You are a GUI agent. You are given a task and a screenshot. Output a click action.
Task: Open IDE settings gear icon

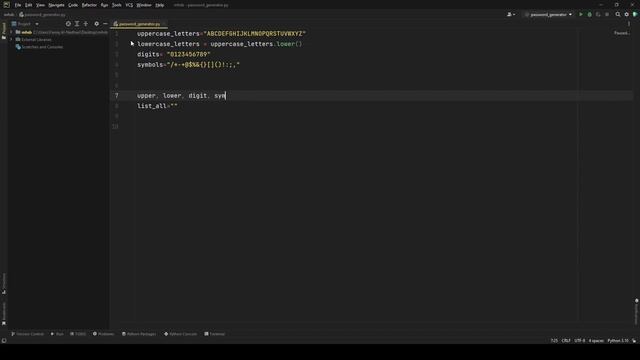point(627,15)
